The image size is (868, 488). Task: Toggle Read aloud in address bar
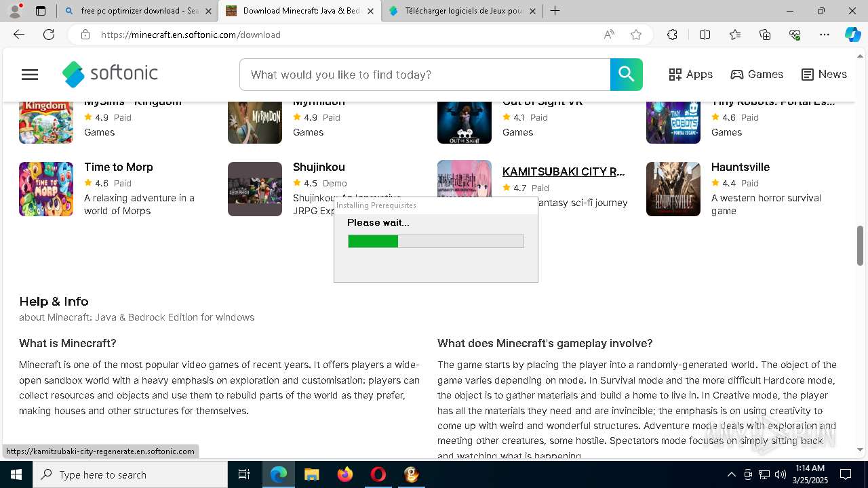pyautogui.click(x=609, y=35)
